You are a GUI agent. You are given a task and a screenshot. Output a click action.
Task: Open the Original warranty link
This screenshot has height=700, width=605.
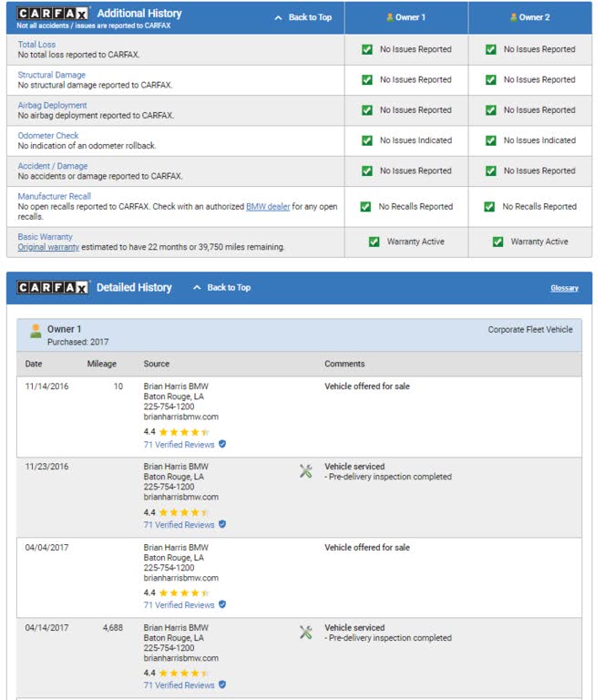(x=48, y=247)
